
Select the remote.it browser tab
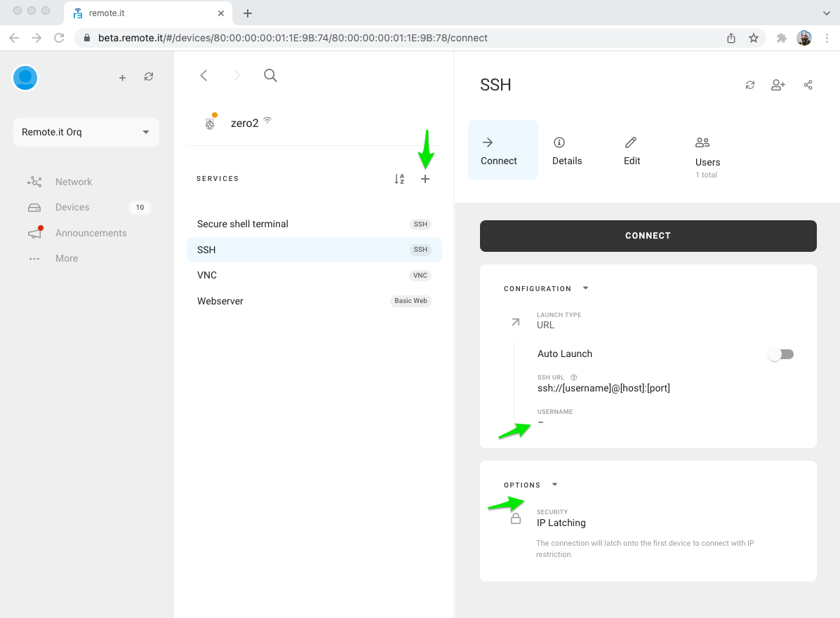148,13
